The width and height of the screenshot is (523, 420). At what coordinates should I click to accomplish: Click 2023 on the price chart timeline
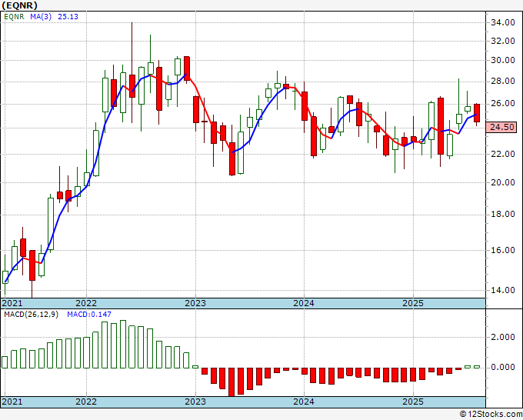coord(195,303)
